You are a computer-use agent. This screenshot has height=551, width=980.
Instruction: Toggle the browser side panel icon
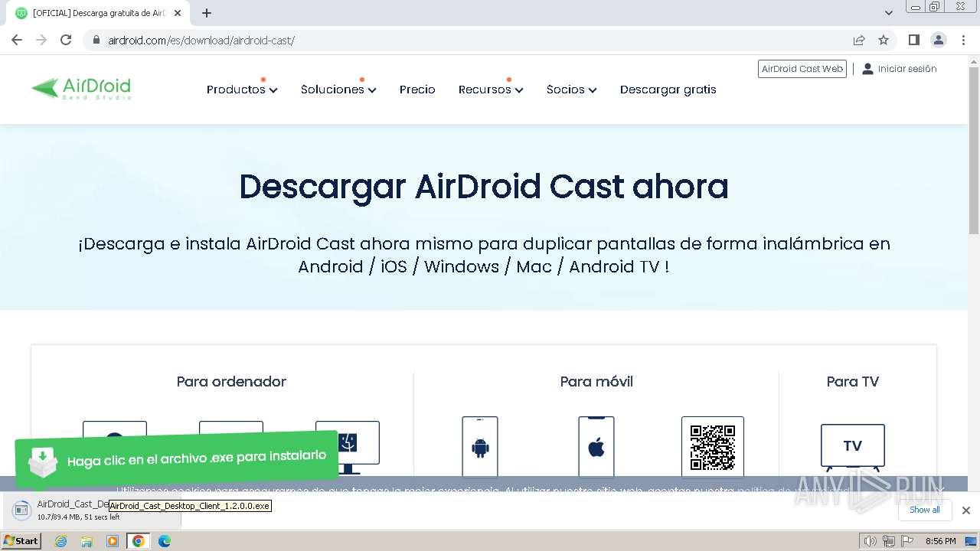[x=913, y=40]
